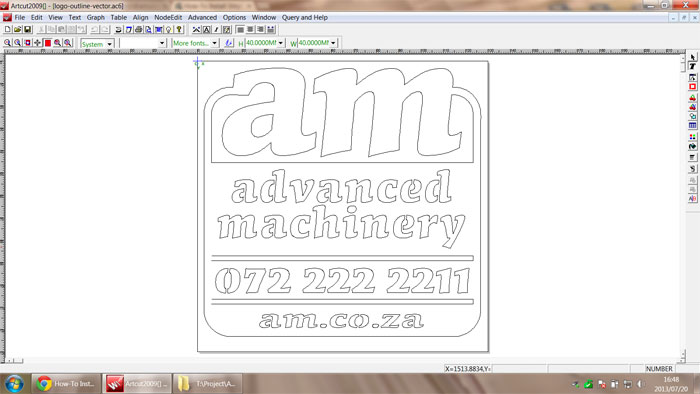Viewport: 700px width, 394px height.
Task: Open the NodeEdit menu
Action: click(x=168, y=17)
